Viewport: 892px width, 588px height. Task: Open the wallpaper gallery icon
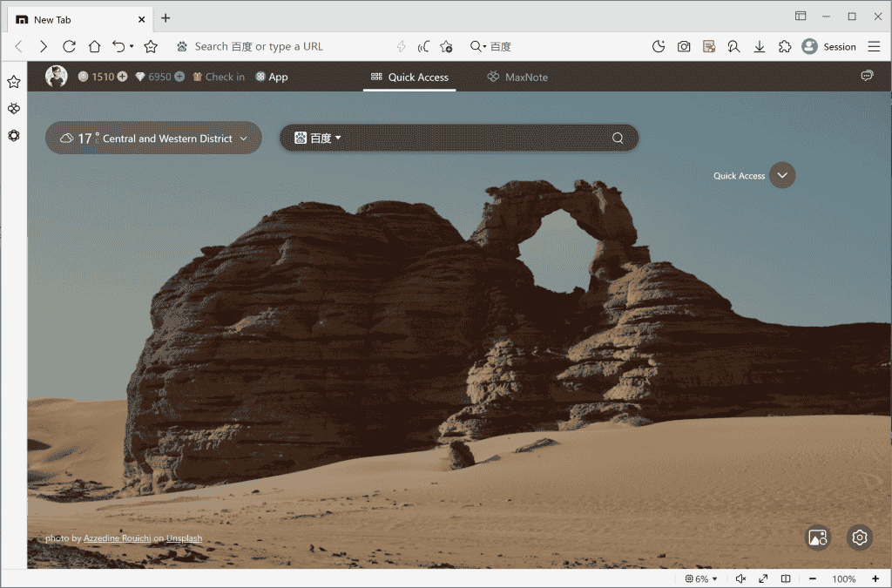[817, 537]
